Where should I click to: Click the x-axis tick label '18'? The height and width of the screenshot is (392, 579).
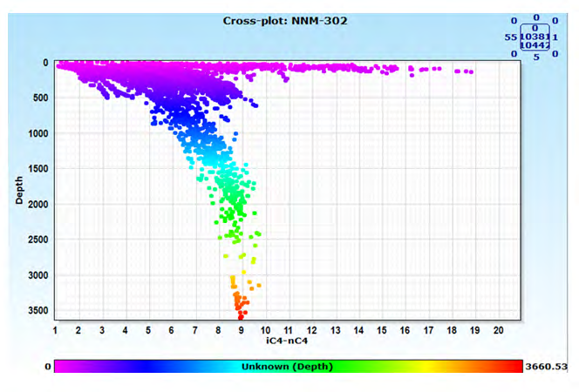point(452,330)
